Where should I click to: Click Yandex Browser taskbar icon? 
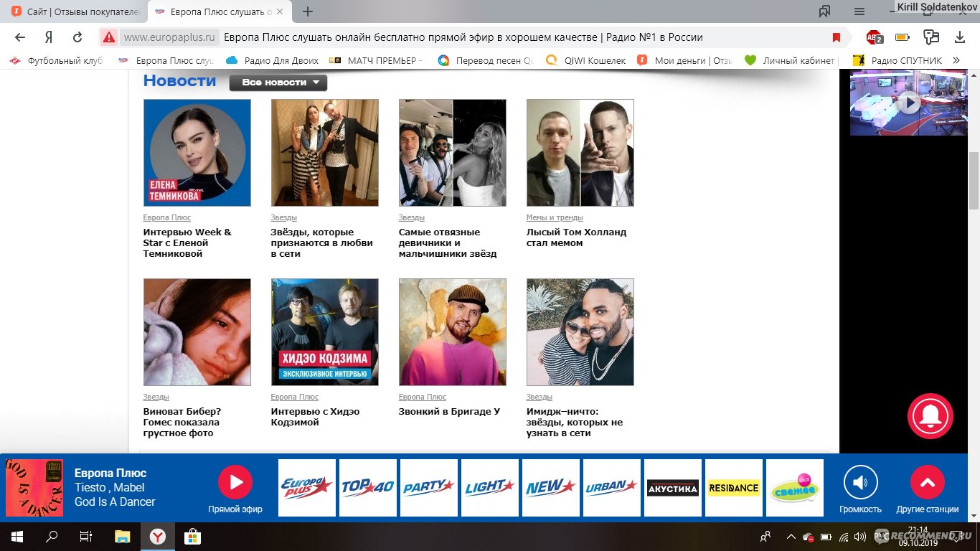(157, 536)
